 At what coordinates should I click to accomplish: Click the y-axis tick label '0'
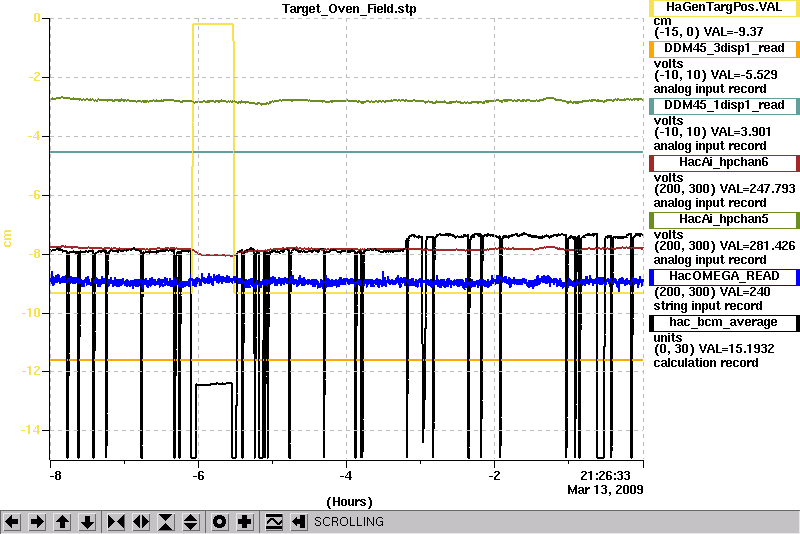click(37, 18)
